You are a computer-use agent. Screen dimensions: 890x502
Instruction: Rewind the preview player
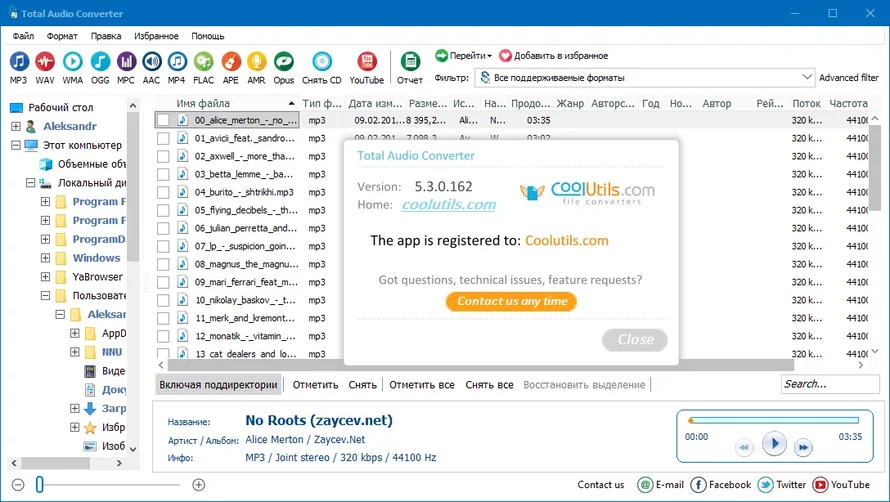[744, 447]
